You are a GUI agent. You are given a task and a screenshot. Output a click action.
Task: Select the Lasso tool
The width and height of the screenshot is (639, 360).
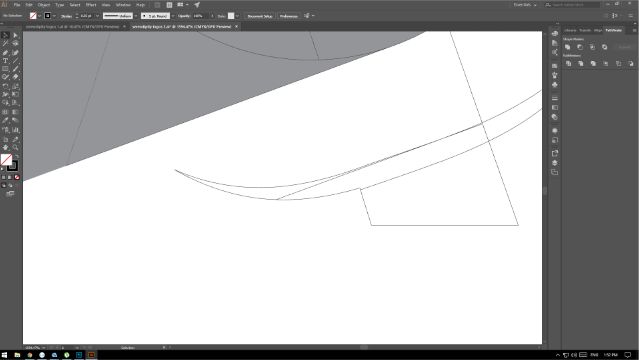click(x=15, y=44)
